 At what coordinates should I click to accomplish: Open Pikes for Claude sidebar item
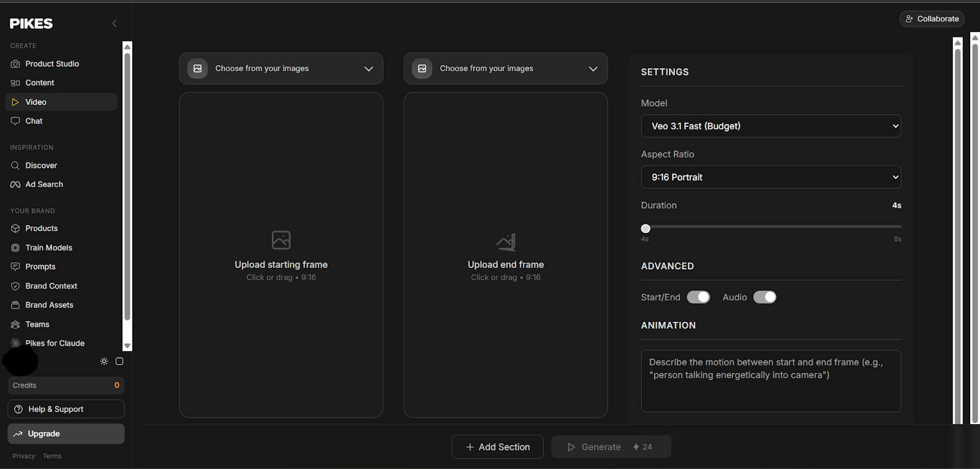pos(61,343)
